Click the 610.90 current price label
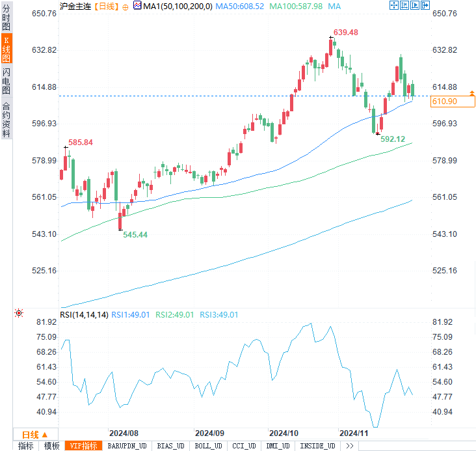Screen dimensions: 476x451 (453, 102)
